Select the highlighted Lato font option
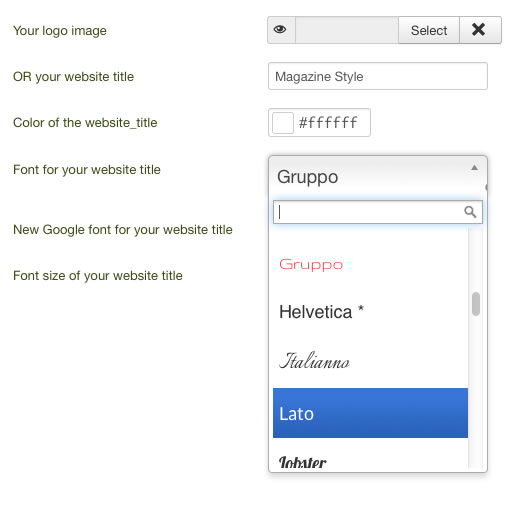 tap(370, 413)
